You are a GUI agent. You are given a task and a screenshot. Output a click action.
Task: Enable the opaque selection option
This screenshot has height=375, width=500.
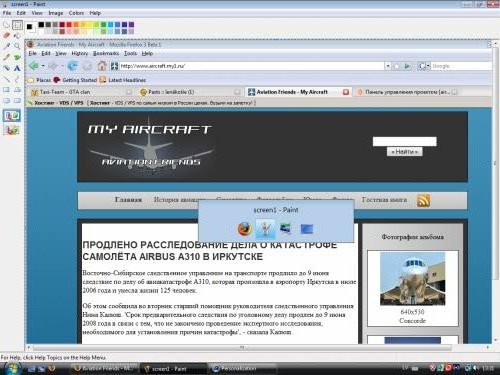coord(12,116)
